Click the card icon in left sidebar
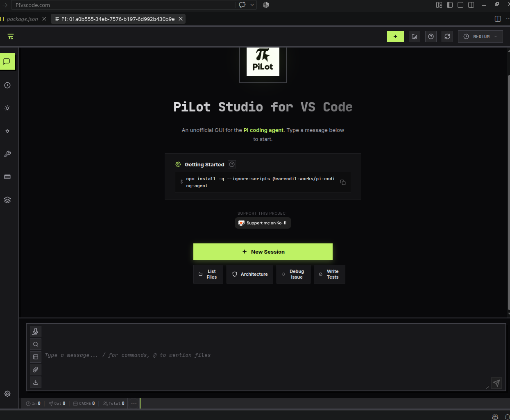 [x=7, y=177]
